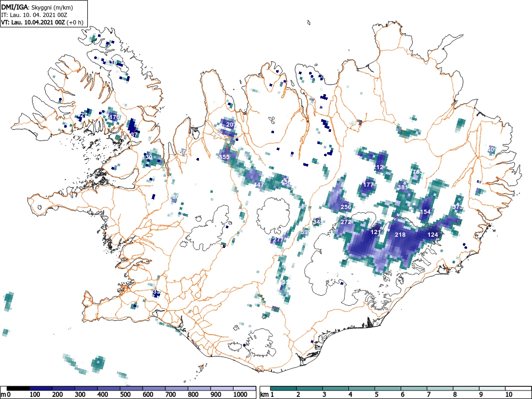Viewport: 532px width, 399px height.
Task: Click the '170' visibility value in the Westfjords
Action: point(115,117)
